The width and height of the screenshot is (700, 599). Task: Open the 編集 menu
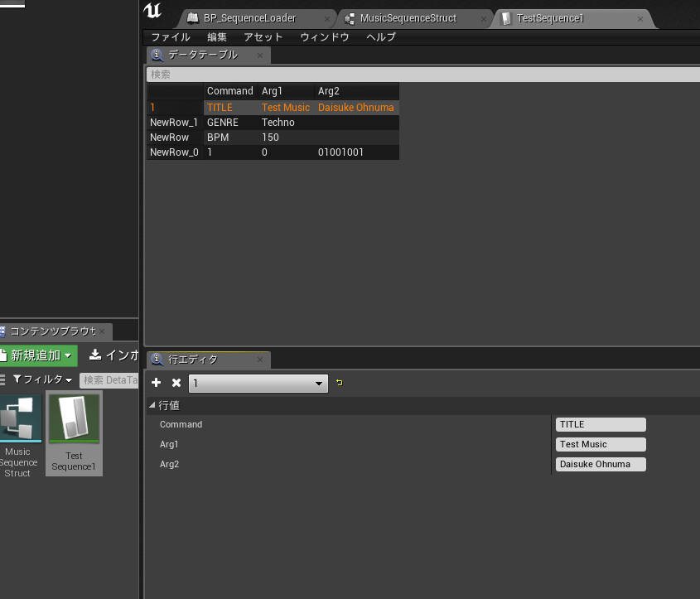[x=216, y=37]
